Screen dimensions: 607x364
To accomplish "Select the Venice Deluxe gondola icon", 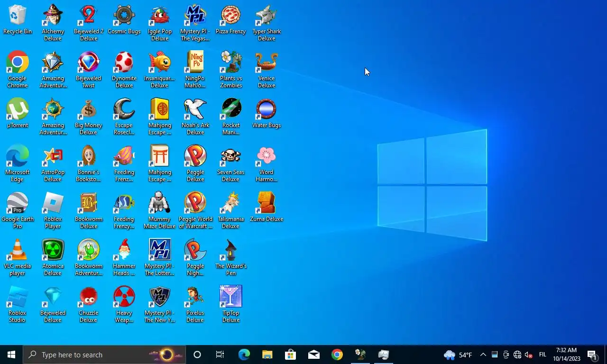I will (x=267, y=70).
